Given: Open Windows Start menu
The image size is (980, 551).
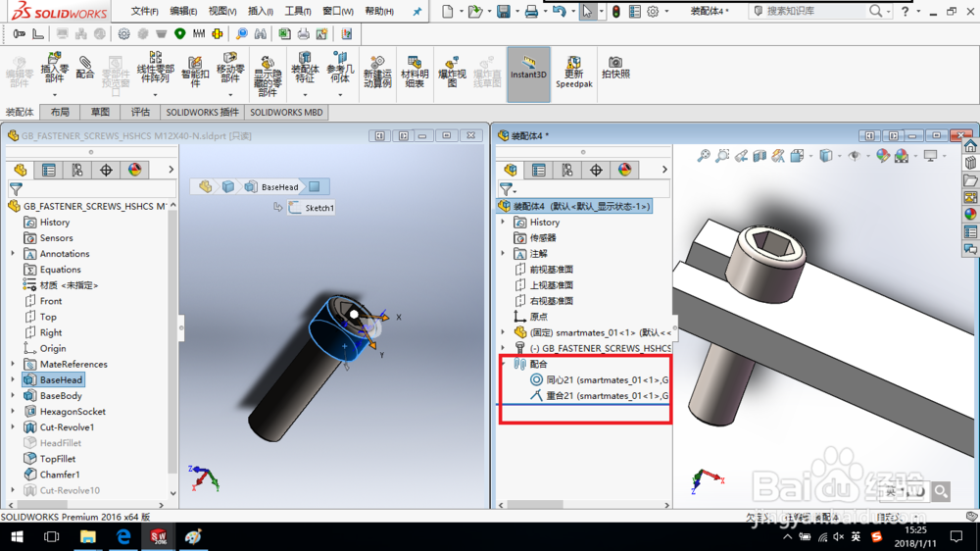Looking at the screenshot, I should click(17, 536).
